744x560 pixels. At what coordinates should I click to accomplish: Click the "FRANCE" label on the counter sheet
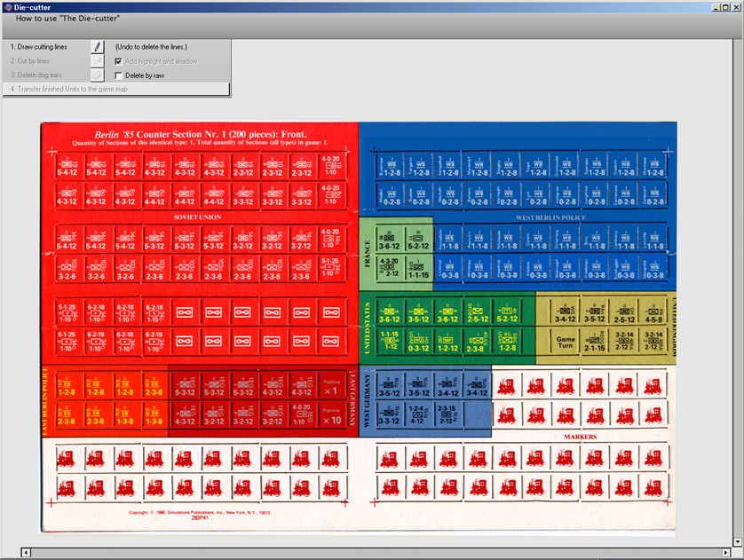[368, 254]
